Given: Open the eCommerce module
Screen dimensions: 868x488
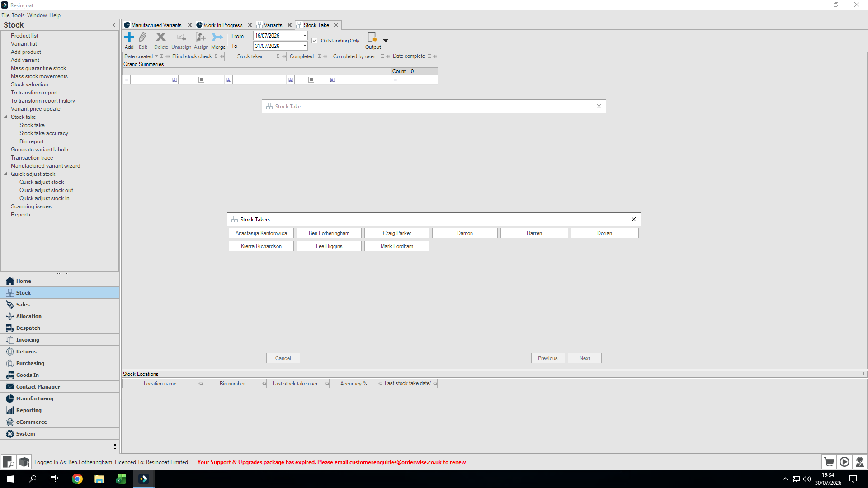Looking at the screenshot, I should coord(60,422).
